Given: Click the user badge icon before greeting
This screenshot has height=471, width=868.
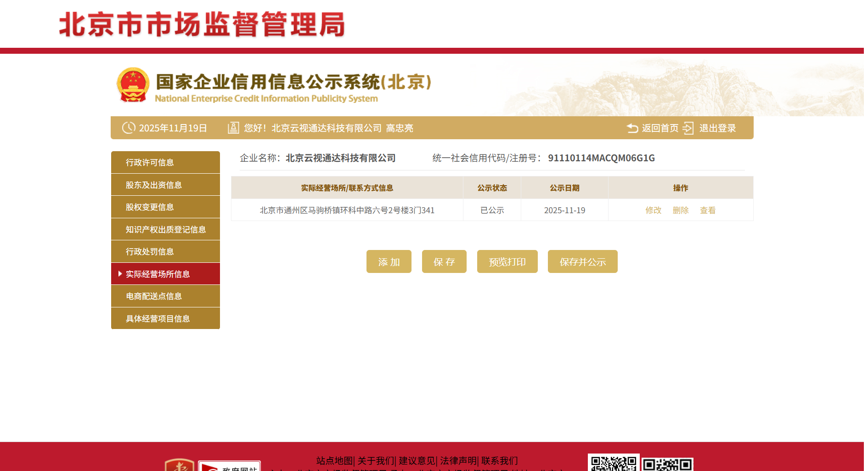Looking at the screenshot, I should [x=233, y=128].
